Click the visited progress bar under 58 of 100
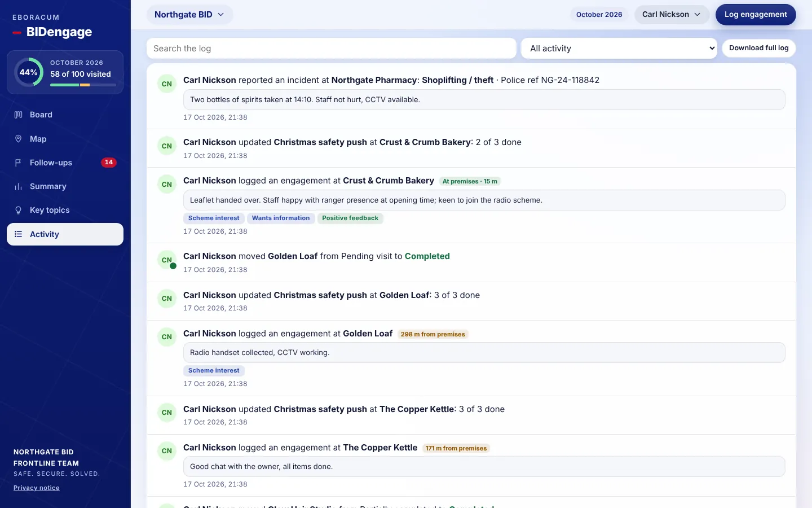This screenshot has width=812, height=508. [x=83, y=85]
